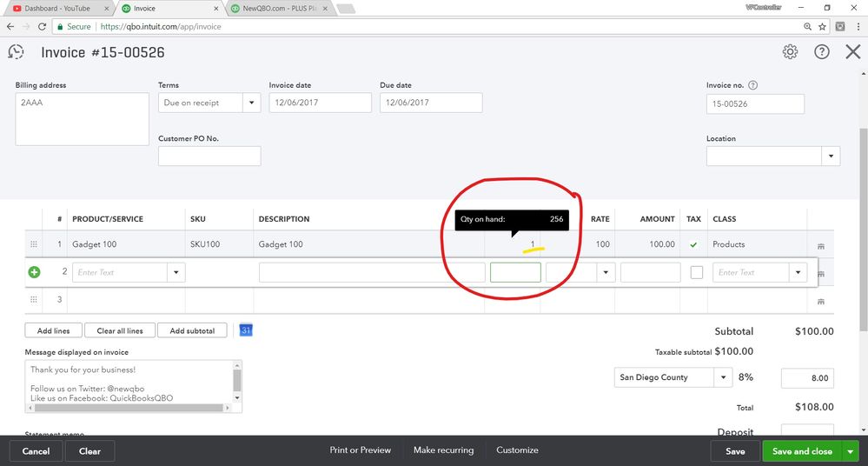Click the Add subtotal button
Viewport: 868px width, 466px height.
pyautogui.click(x=192, y=330)
